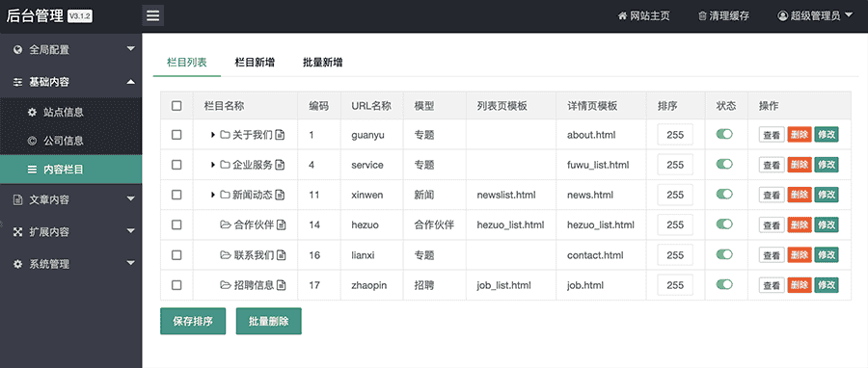868x368 pixels.
Task: Open the document icon beside 关于我们
Action: tap(280, 134)
